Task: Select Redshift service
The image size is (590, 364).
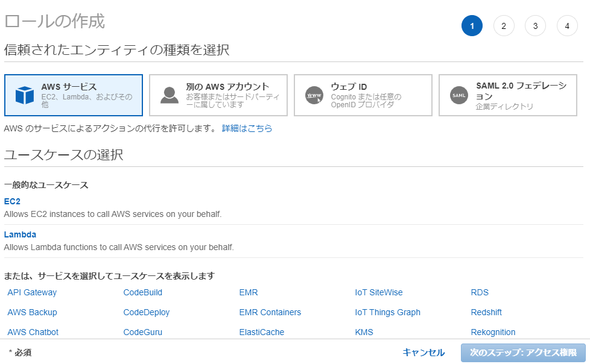Action: pos(486,313)
